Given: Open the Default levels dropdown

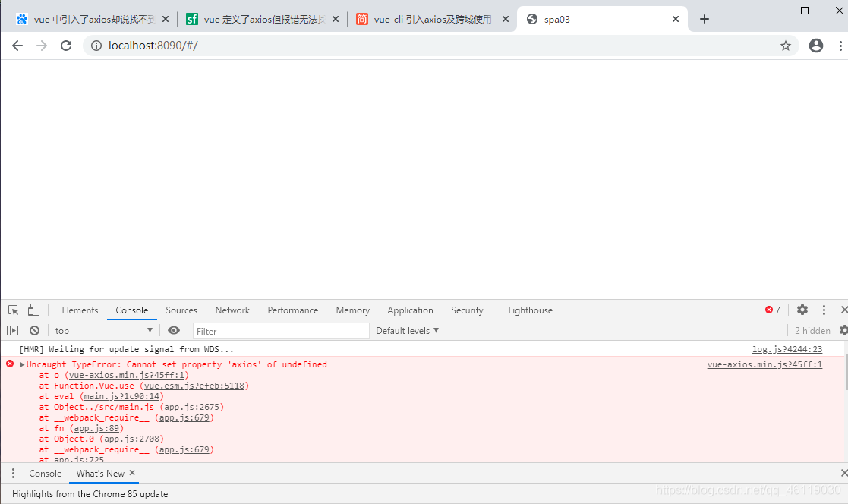Looking at the screenshot, I should pyautogui.click(x=408, y=331).
